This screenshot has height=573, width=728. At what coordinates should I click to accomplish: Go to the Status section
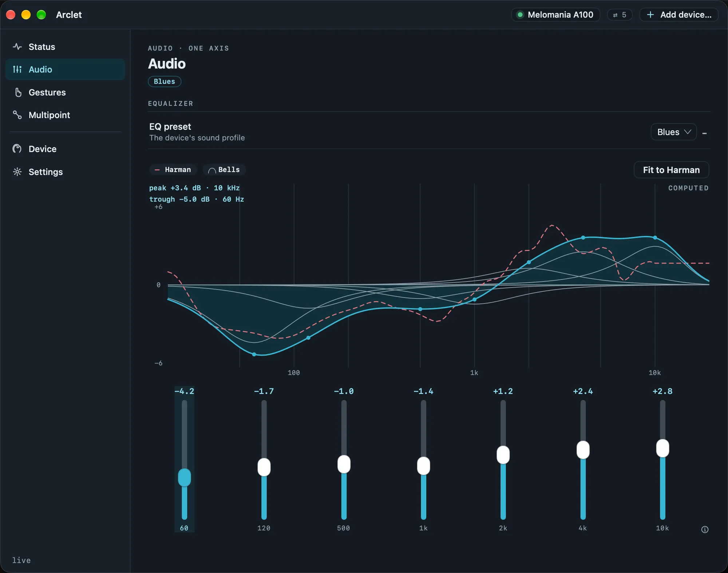point(65,47)
